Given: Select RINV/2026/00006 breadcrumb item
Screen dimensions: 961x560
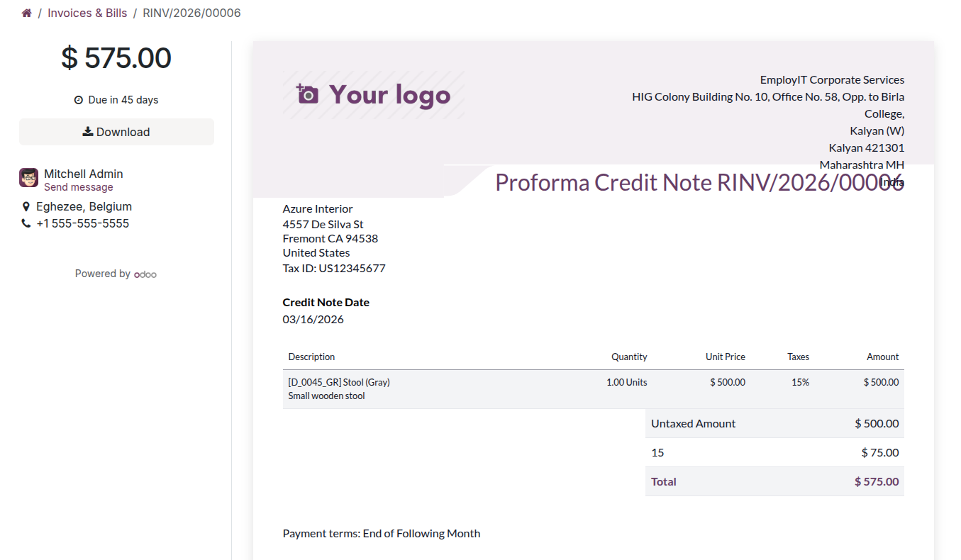Looking at the screenshot, I should pos(191,13).
